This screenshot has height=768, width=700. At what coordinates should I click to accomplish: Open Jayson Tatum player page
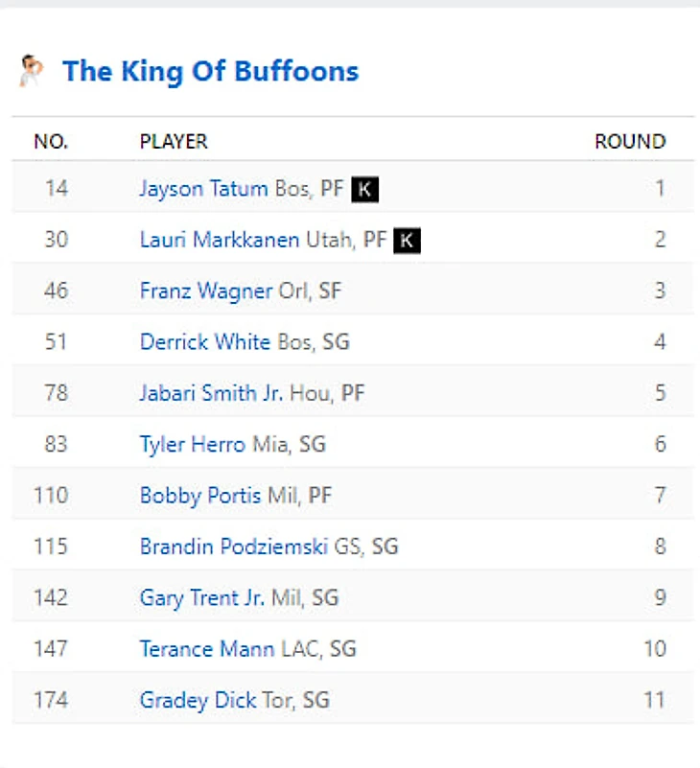pos(203,189)
